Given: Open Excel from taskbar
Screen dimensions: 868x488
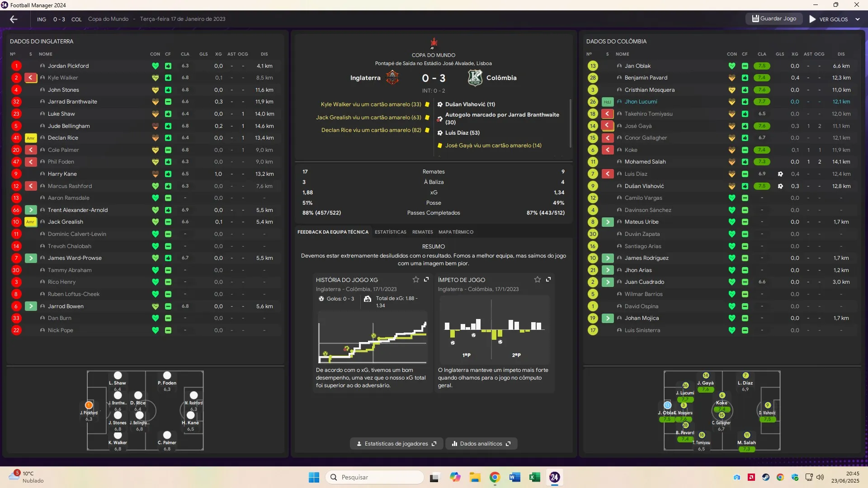Looking at the screenshot, I should tap(534, 477).
